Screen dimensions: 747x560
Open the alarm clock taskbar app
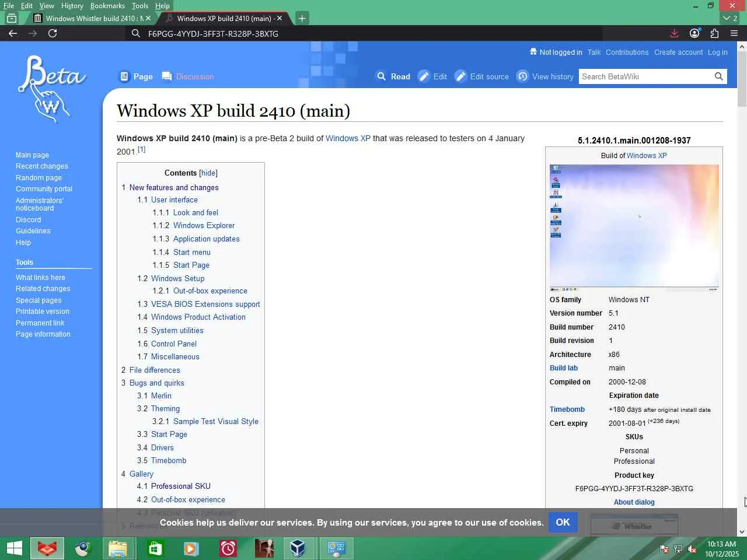click(228, 548)
